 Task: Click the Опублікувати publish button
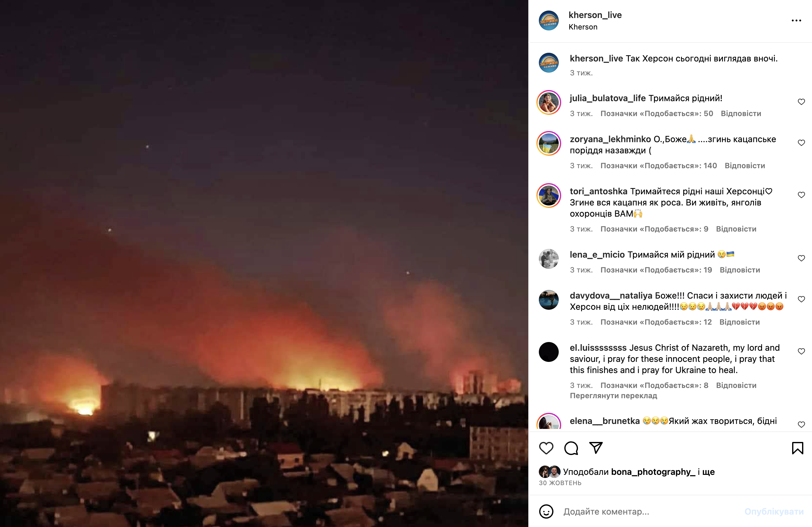774,511
